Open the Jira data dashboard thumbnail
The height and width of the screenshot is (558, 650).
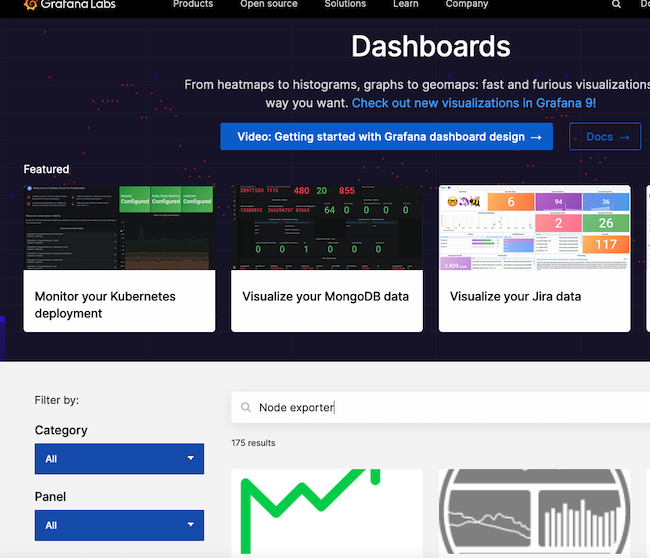[534, 228]
